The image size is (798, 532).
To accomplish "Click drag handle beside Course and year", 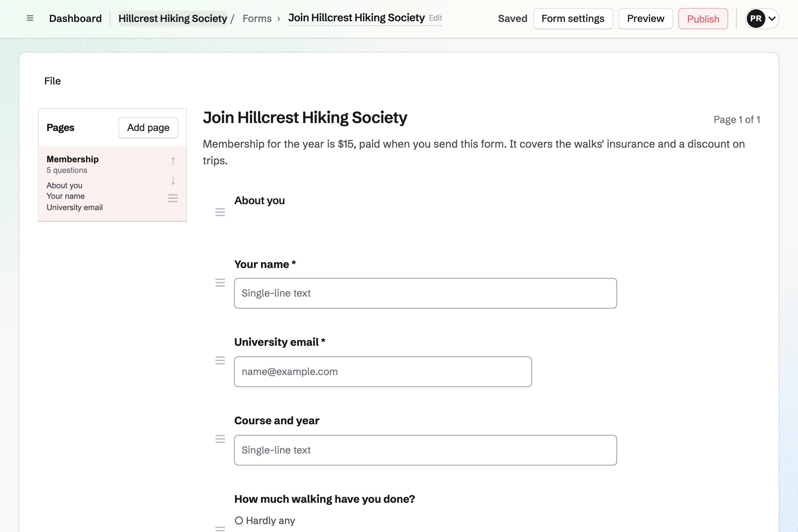I will coord(220,439).
